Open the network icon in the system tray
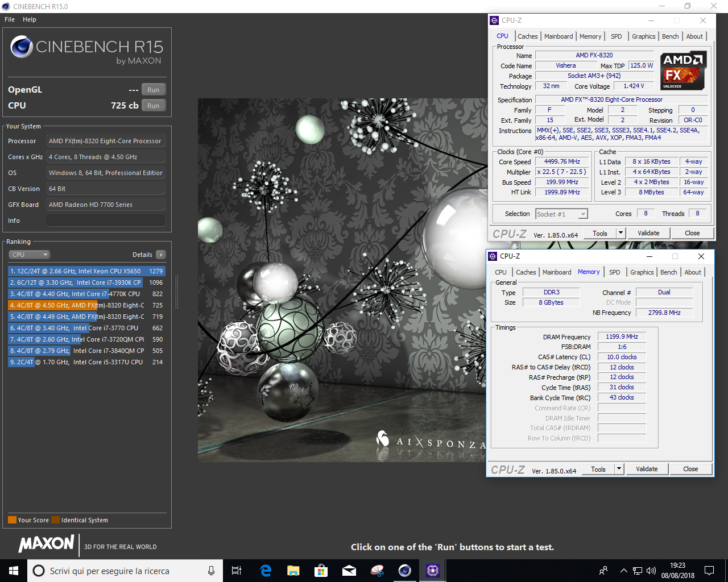Image resolution: width=728 pixels, height=582 pixels. (x=638, y=571)
